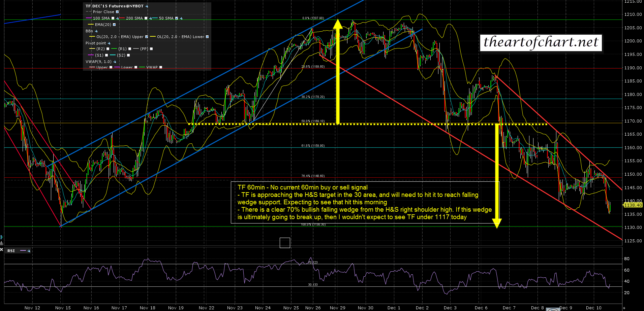The width and height of the screenshot is (644, 311).
Task: Enable the VWAP line checkbox
Action: click(x=161, y=67)
